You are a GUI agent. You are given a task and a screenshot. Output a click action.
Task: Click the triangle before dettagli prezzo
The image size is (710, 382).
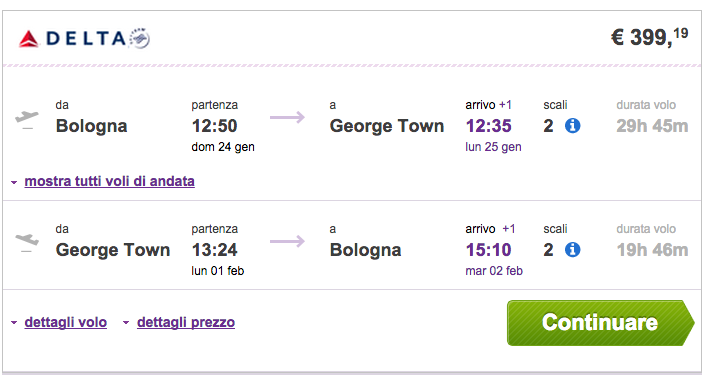click(x=126, y=323)
